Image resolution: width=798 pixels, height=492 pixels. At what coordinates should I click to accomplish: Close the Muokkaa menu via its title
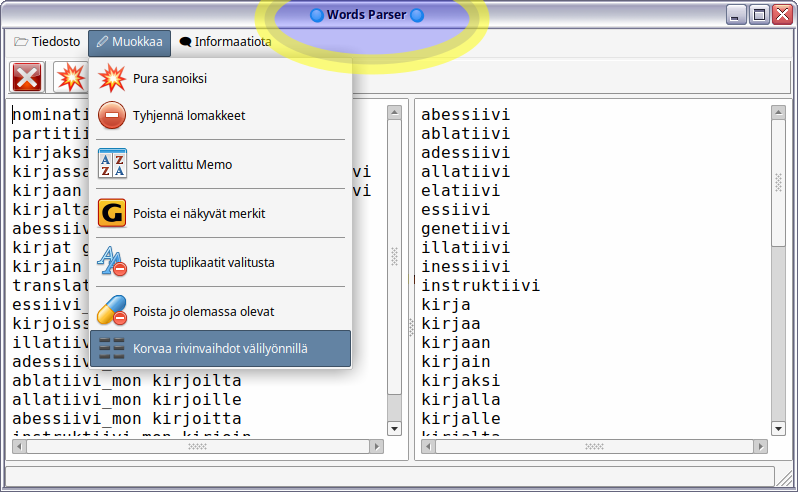(x=129, y=42)
